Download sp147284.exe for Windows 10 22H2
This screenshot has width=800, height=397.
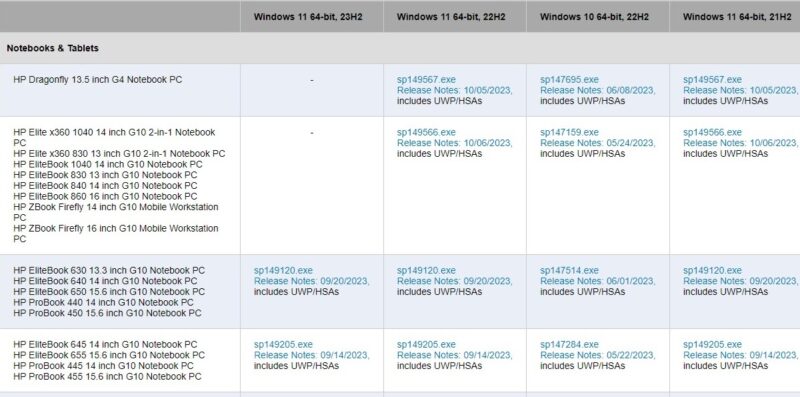pyautogui.click(x=569, y=344)
